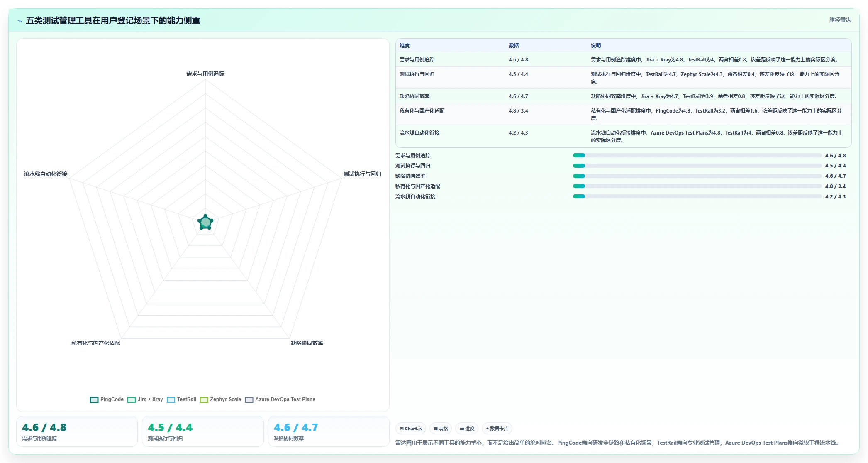Toggle Zephyr Scale legend entry

point(220,399)
